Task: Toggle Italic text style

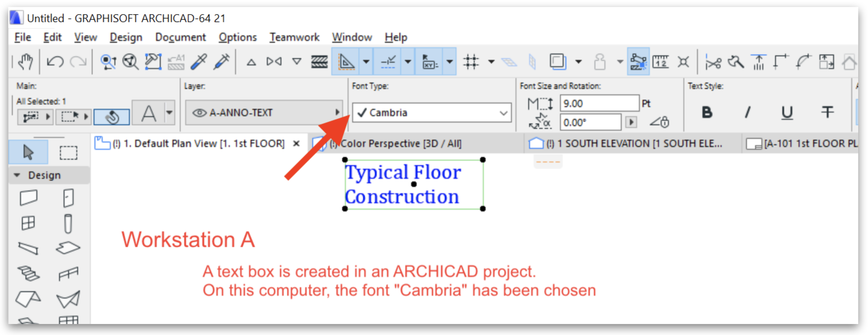Action: tap(747, 112)
